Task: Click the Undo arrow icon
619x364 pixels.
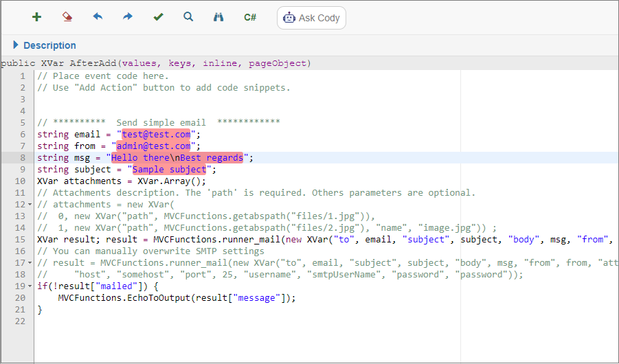Action: [98, 17]
